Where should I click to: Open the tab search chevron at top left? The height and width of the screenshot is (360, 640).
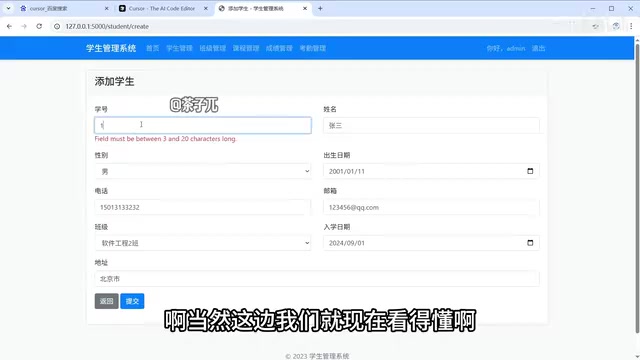click(8, 8)
